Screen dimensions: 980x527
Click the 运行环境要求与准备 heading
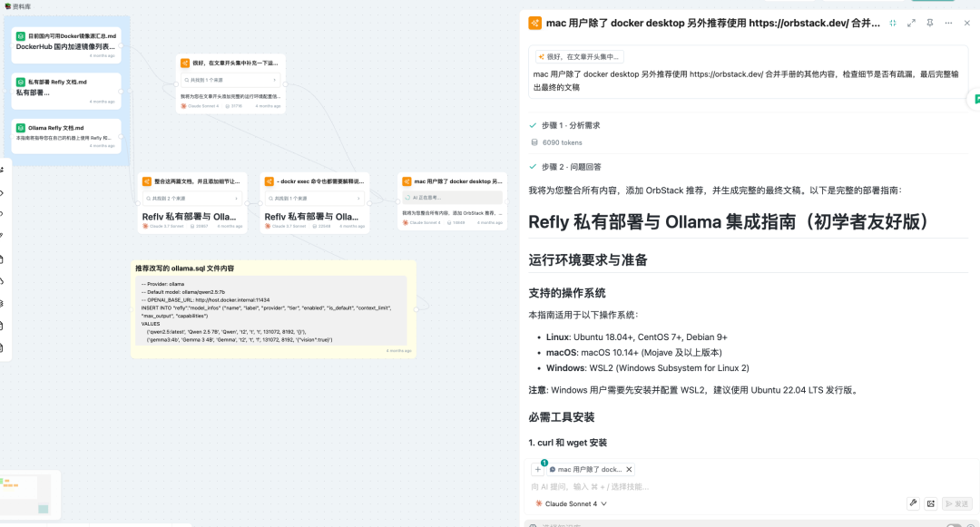[x=587, y=259]
